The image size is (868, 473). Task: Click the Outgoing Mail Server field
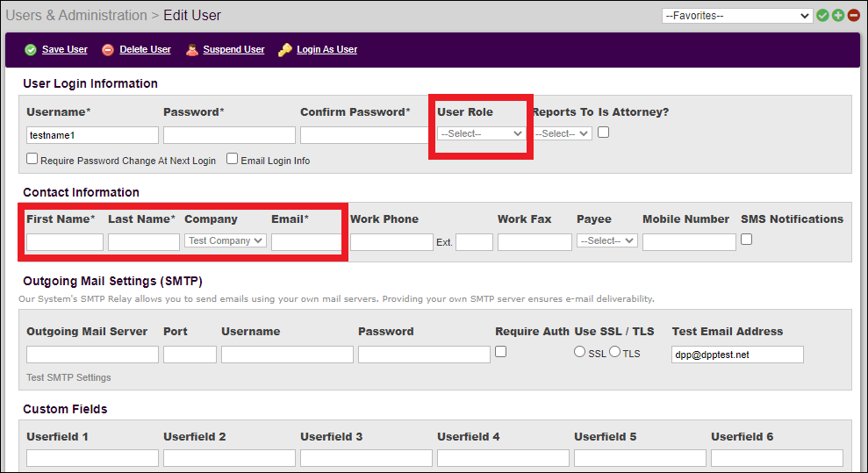pos(92,355)
